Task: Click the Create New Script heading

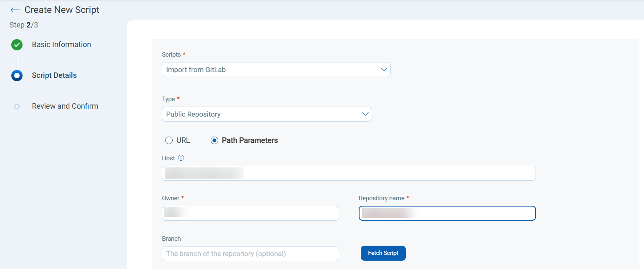Action: [62, 10]
